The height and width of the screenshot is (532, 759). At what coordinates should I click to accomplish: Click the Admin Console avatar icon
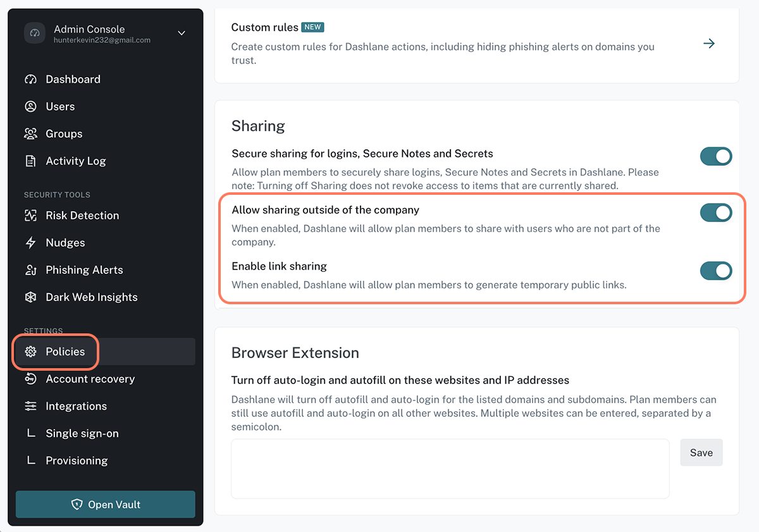[35, 34]
